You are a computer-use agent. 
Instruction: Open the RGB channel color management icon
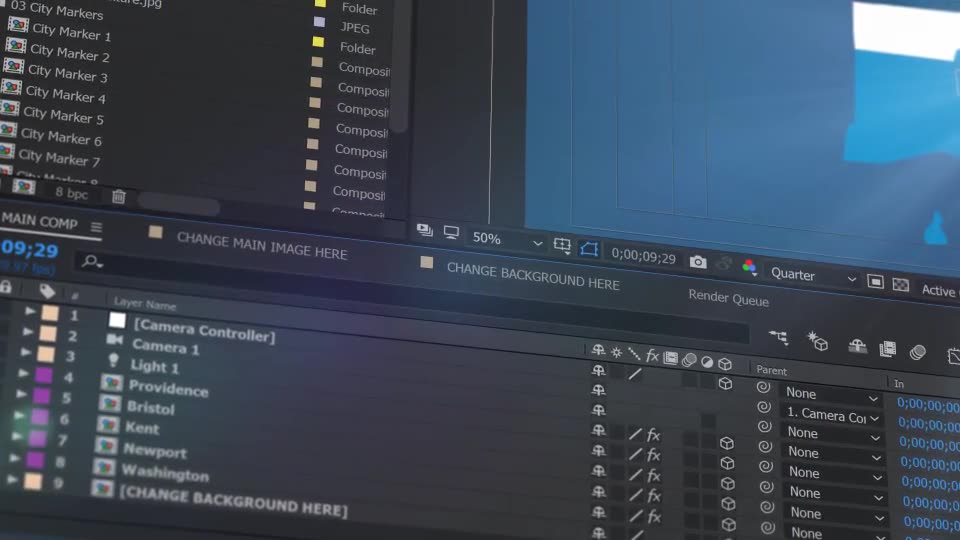point(749,267)
